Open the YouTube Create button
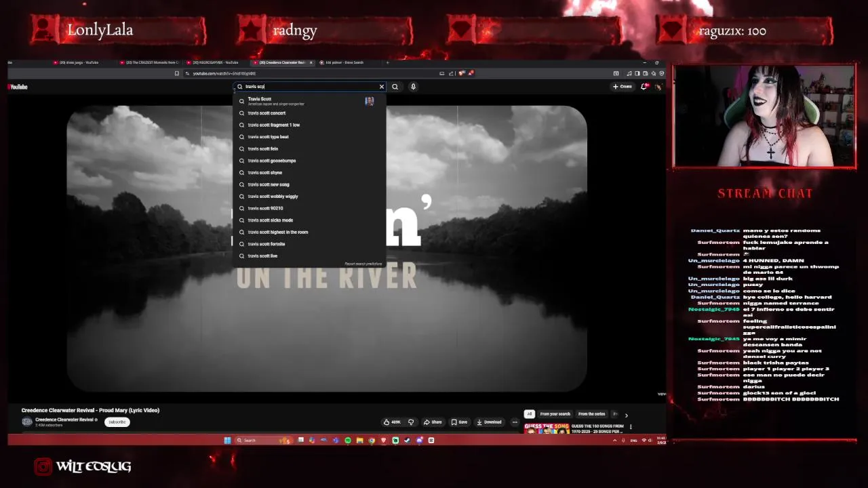 pos(623,87)
